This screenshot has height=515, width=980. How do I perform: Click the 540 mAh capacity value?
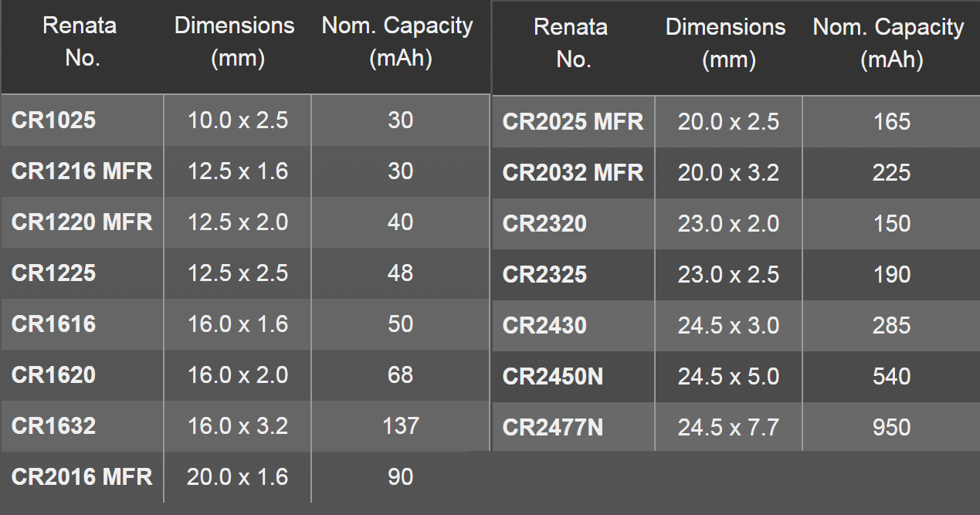892,377
